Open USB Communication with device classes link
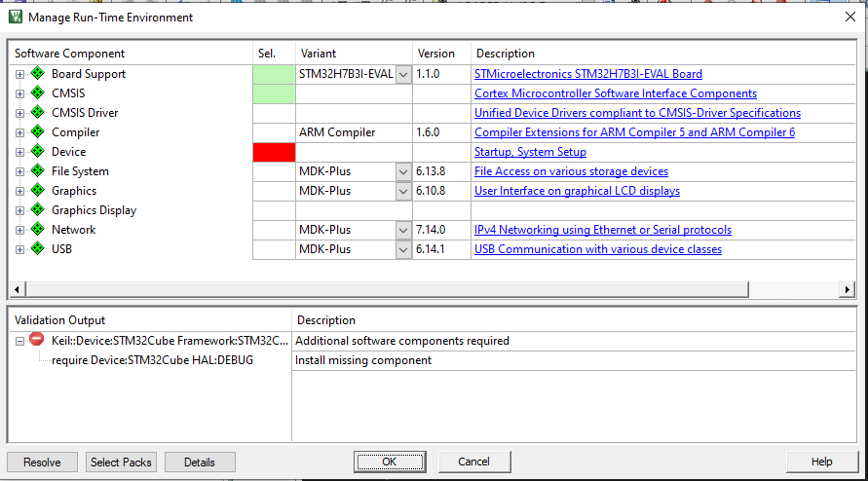This screenshot has width=868, height=481. [598, 249]
